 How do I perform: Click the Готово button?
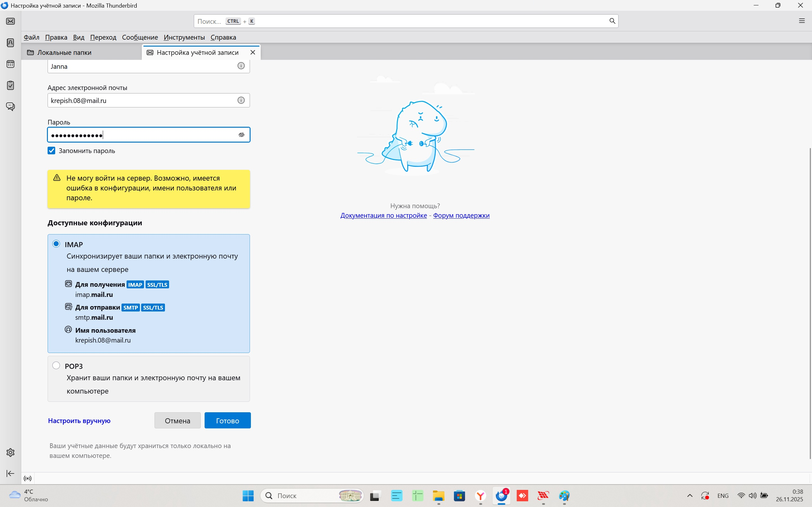(227, 420)
